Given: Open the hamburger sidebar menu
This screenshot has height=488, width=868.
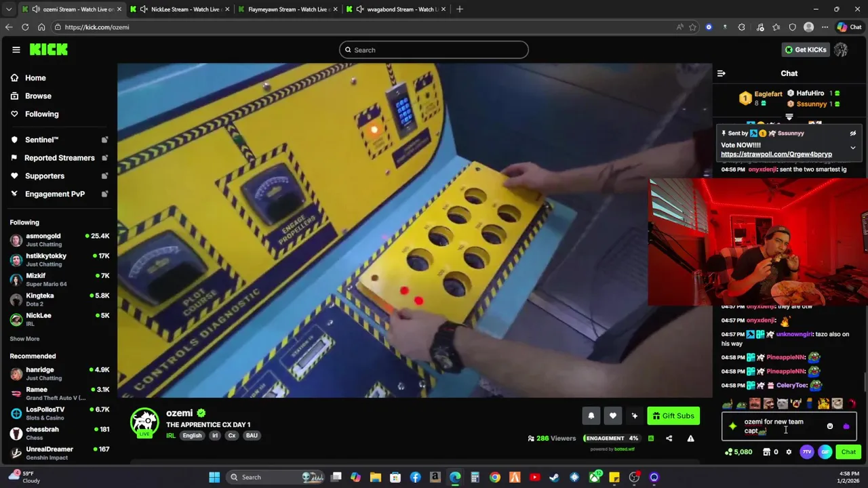Looking at the screenshot, I should (x=16, y=49).
